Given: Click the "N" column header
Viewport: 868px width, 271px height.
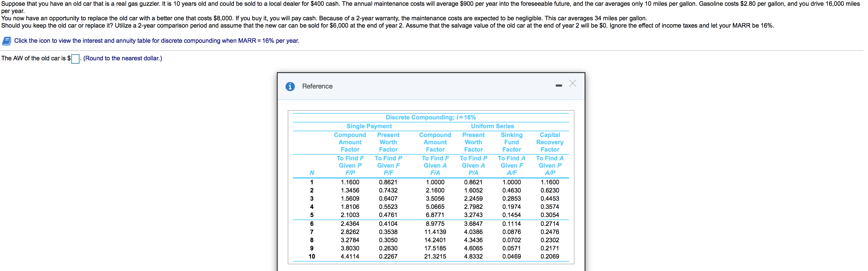Looking at the screenshot, I should point(312,173).
